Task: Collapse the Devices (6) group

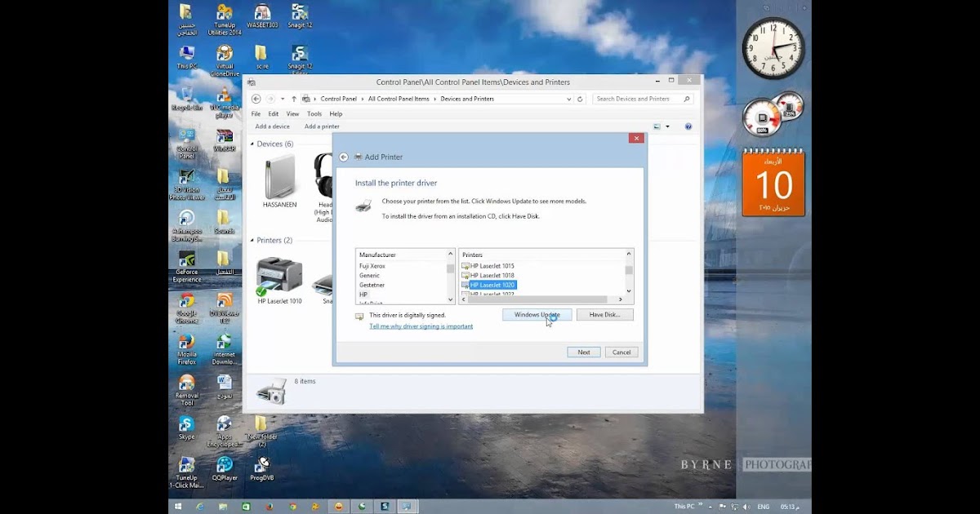Action: click(252, 144)
